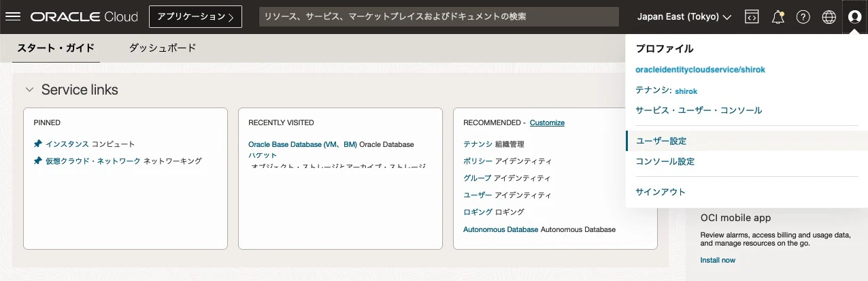The width and height of the screenshot is (868, 281).
Task: Open the recently visited バケット link
Action: 263,155
